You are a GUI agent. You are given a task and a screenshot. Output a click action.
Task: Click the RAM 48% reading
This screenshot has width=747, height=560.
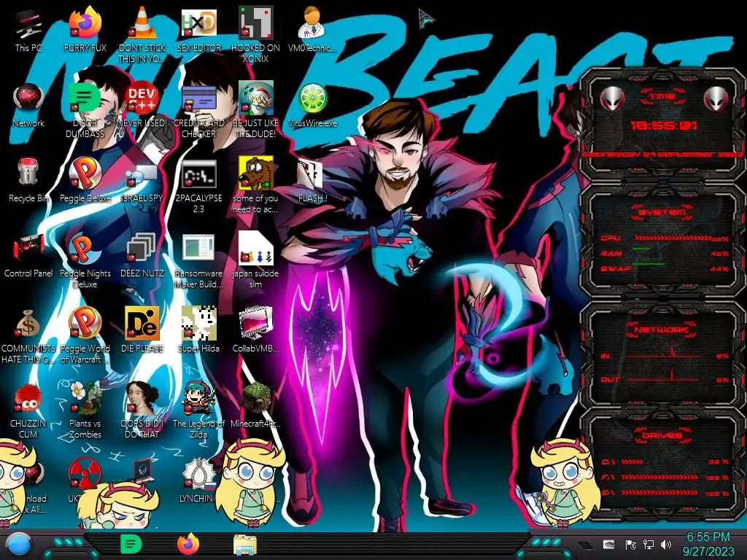coord(719,254)
